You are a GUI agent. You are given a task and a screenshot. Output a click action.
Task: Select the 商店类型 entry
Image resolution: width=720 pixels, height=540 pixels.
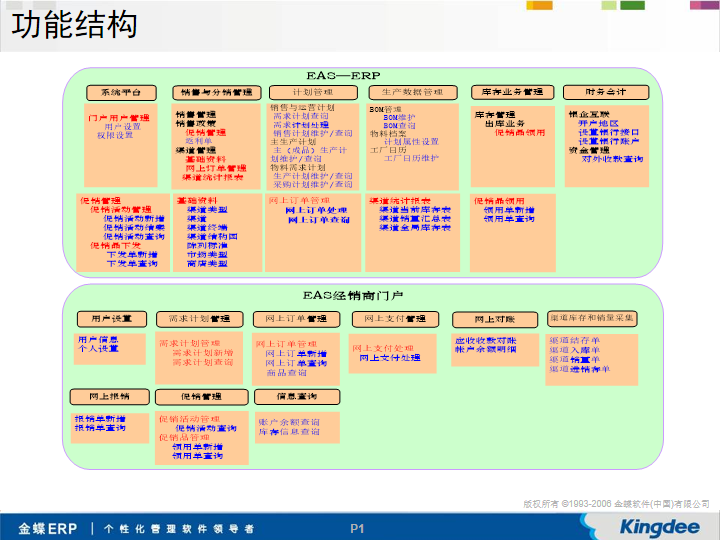[x=208, y=264]
